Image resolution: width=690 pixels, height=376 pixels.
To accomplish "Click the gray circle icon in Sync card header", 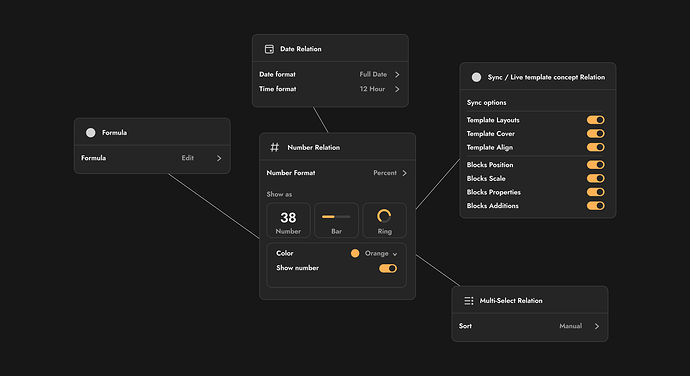I will tap(476, 77).
